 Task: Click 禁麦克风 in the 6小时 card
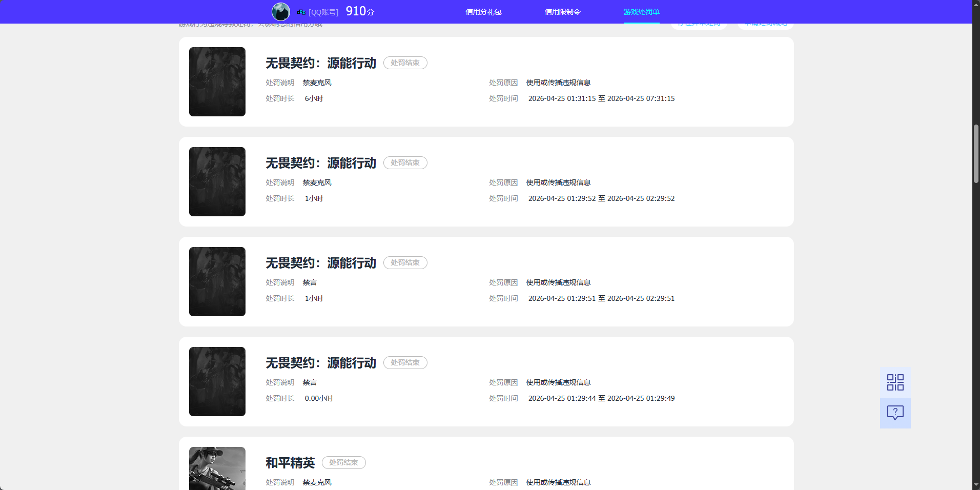coord(317,83)
